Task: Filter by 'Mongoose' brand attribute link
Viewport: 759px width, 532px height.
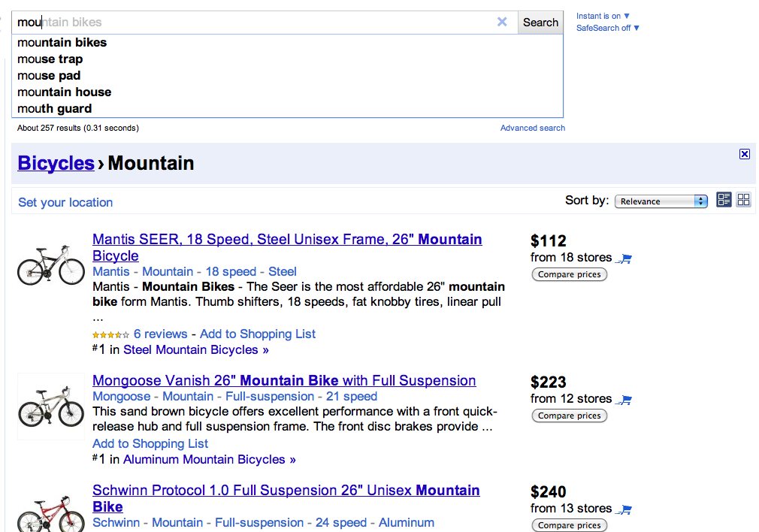Action: click(122, 397)
